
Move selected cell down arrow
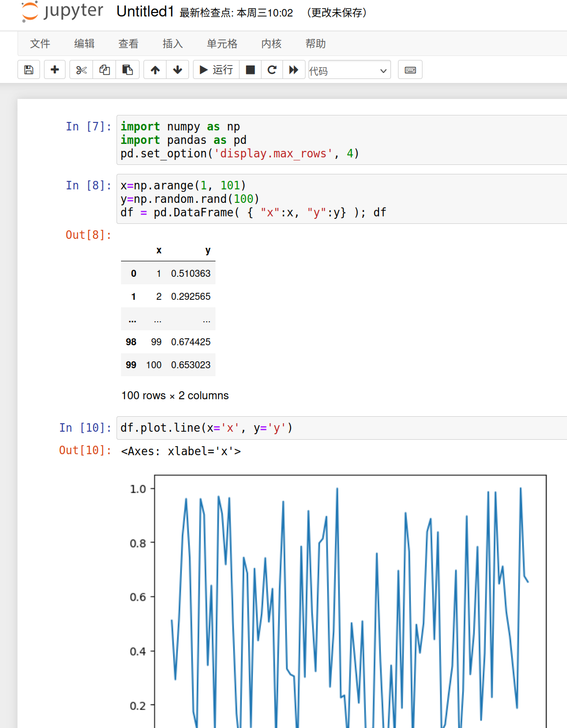177,70
